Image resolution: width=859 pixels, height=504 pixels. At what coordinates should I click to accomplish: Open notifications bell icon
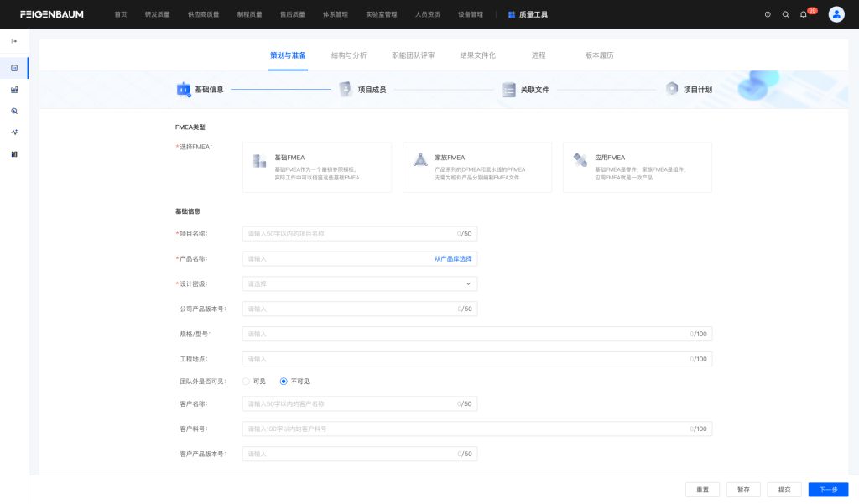pyautogui.click(x=803, y=15)
